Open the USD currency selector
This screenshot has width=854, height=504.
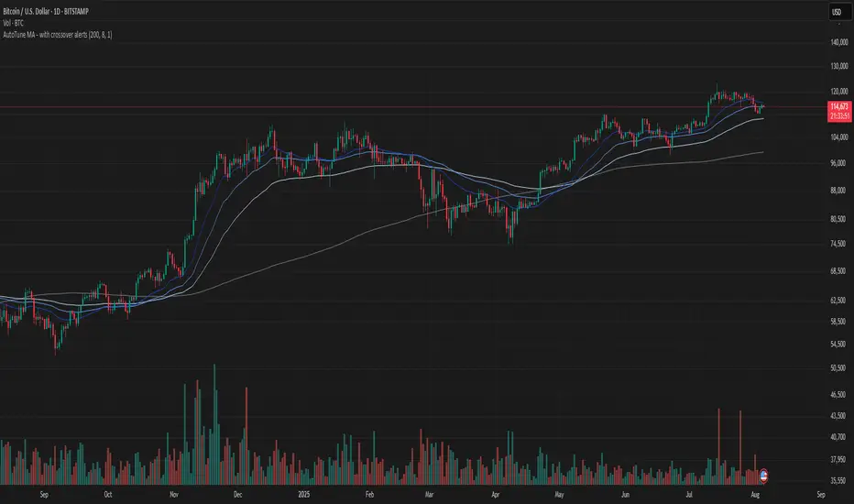836,12
